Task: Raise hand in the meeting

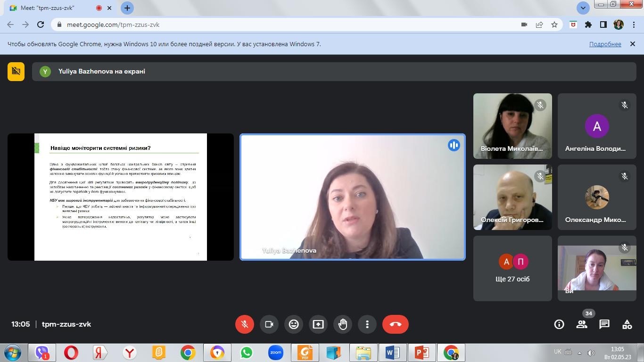Action: 343,324
